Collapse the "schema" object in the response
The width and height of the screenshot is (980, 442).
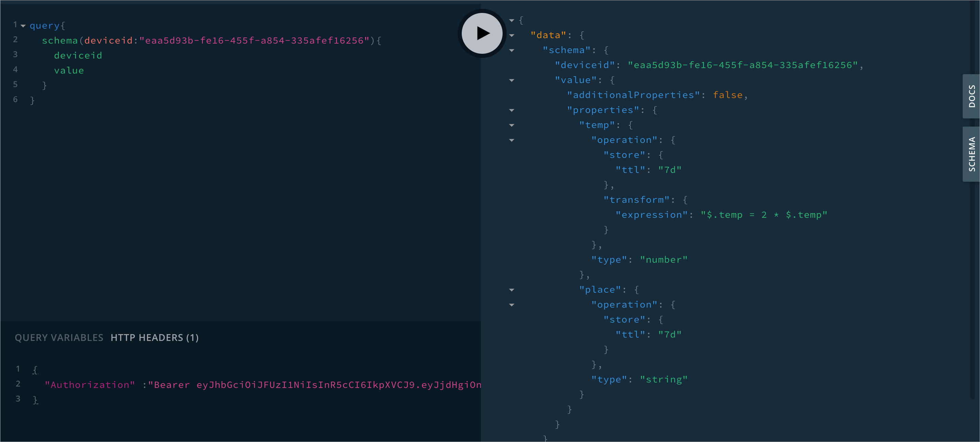coord(512,50)
